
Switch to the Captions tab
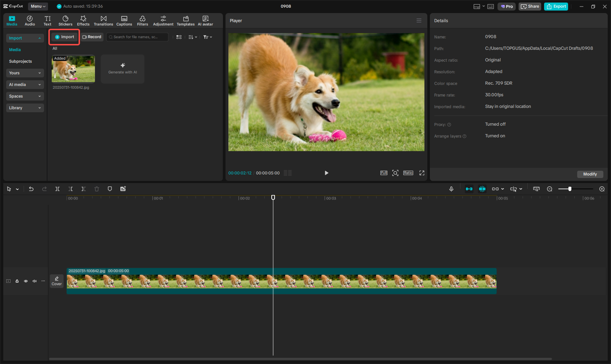tap(124, 21)
